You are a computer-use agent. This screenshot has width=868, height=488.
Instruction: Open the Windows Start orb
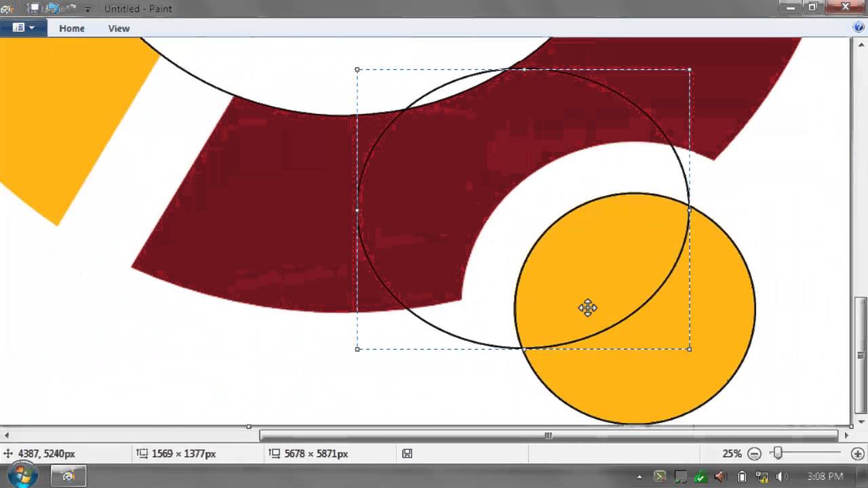pos(22,476)
